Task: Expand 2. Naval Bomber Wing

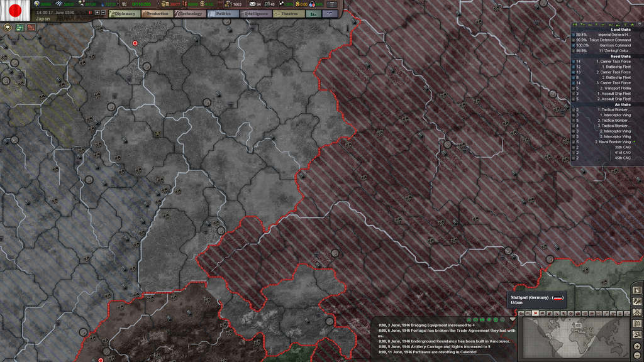Action: (x=574, y=142)
